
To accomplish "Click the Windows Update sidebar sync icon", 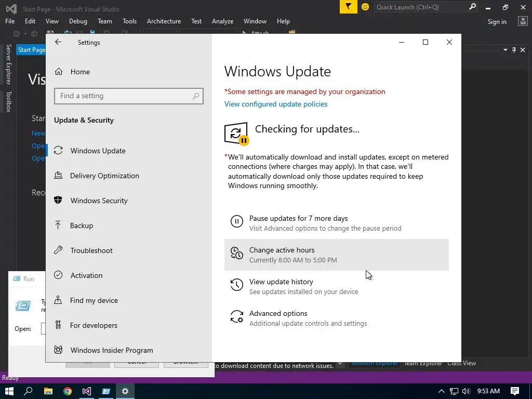I will point(58,150).
